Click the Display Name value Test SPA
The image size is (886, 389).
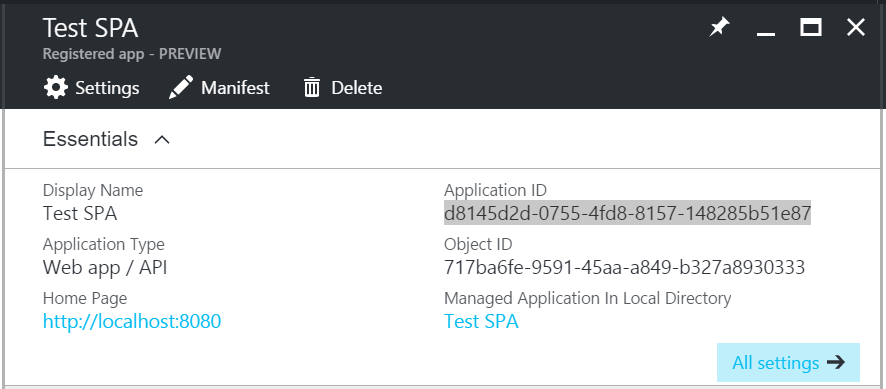(80, 213)
